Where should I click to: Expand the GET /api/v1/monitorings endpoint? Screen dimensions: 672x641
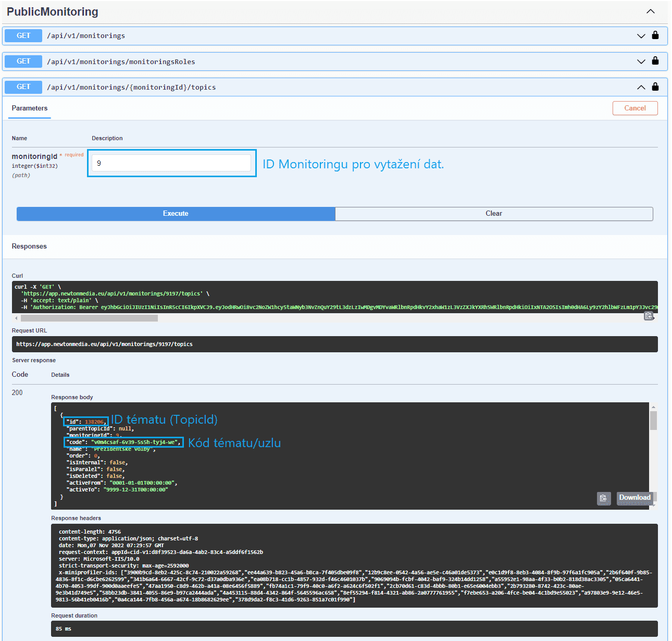[x=641, y=36]
